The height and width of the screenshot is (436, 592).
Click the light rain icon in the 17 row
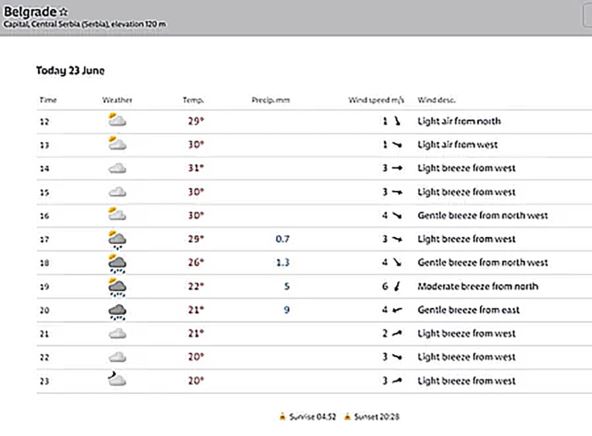(117, 239)
